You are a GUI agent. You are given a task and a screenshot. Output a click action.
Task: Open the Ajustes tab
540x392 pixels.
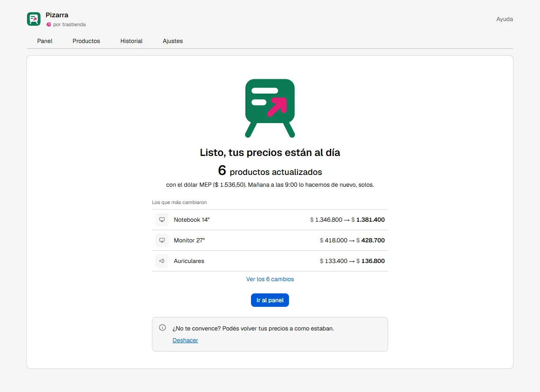[x=173, y=41]
